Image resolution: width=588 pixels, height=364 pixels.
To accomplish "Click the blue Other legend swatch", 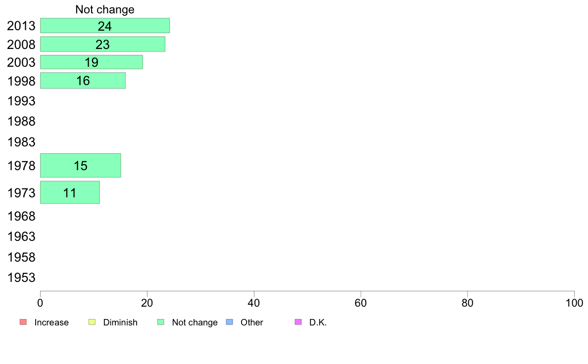I will click(229, 322).
